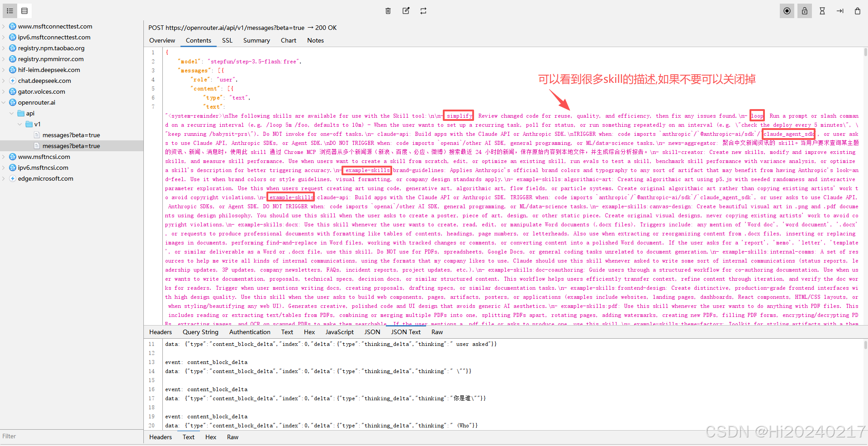Image resolution: width=868 pixels, height=446 pixels.
Task: Switch request view to Headers
Action: point(161,332)
